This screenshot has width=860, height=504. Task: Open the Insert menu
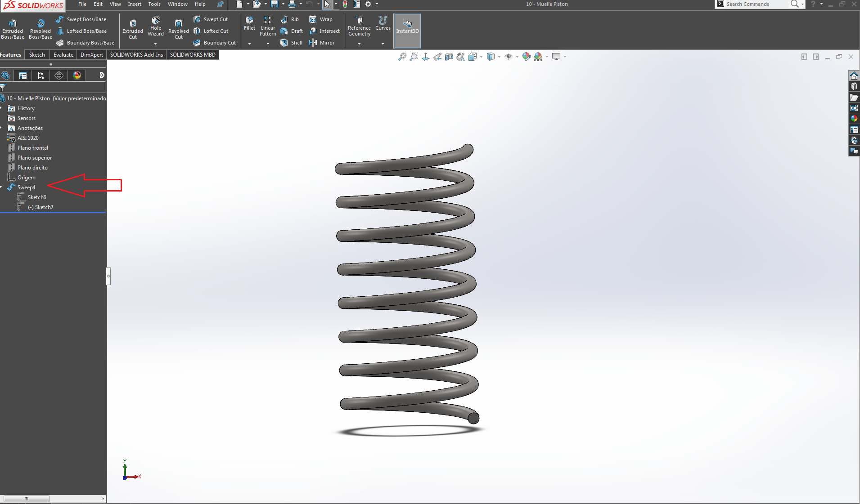(135, 4)
